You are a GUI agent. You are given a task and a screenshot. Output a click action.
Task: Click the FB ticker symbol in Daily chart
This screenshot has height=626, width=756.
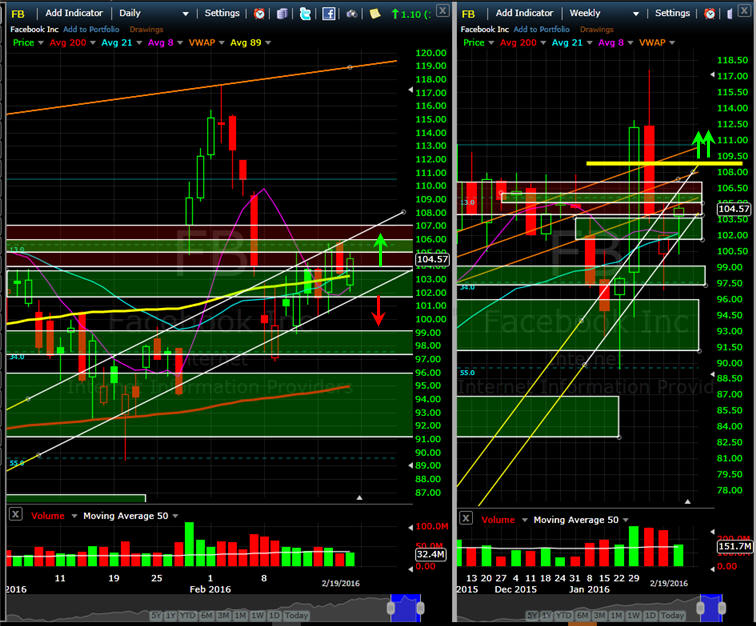click(x=18, y=14)
